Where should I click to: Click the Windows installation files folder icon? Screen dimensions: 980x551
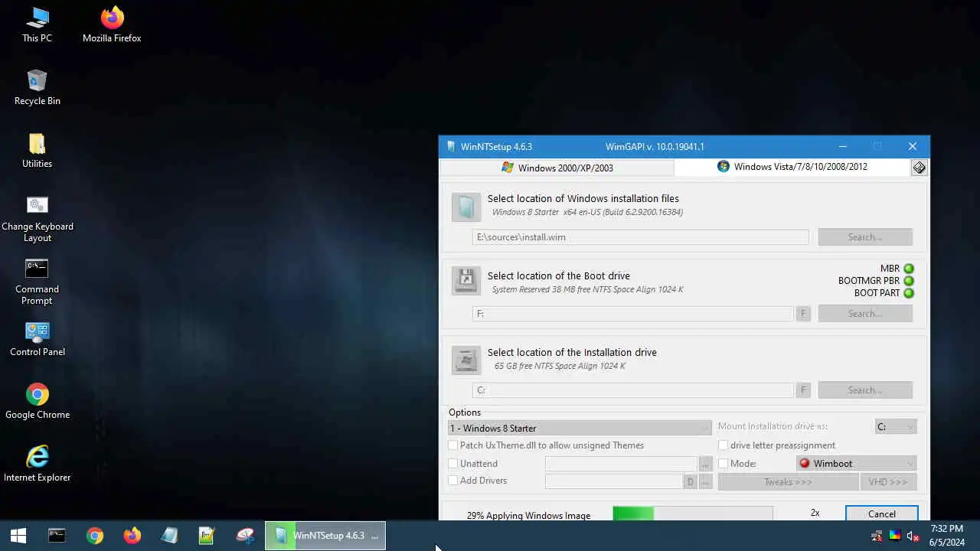point(466,207)
